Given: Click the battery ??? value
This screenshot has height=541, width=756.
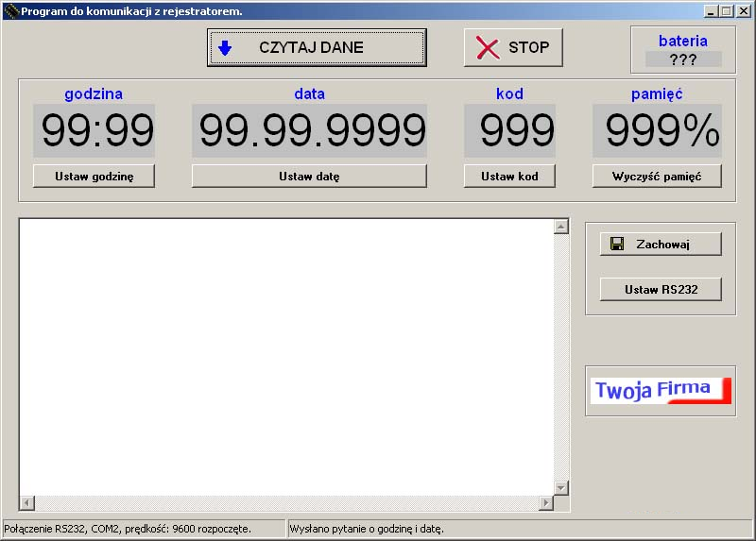Looking at the screenshot, I should click(683, 59).
